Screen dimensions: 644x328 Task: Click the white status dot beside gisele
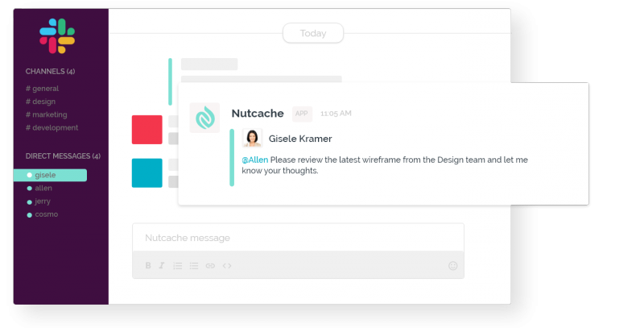(29, 175)
